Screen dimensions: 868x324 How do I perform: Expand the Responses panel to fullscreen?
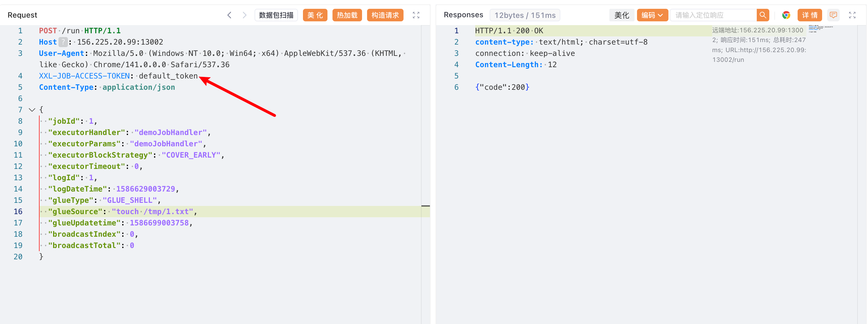click(853, 15)
